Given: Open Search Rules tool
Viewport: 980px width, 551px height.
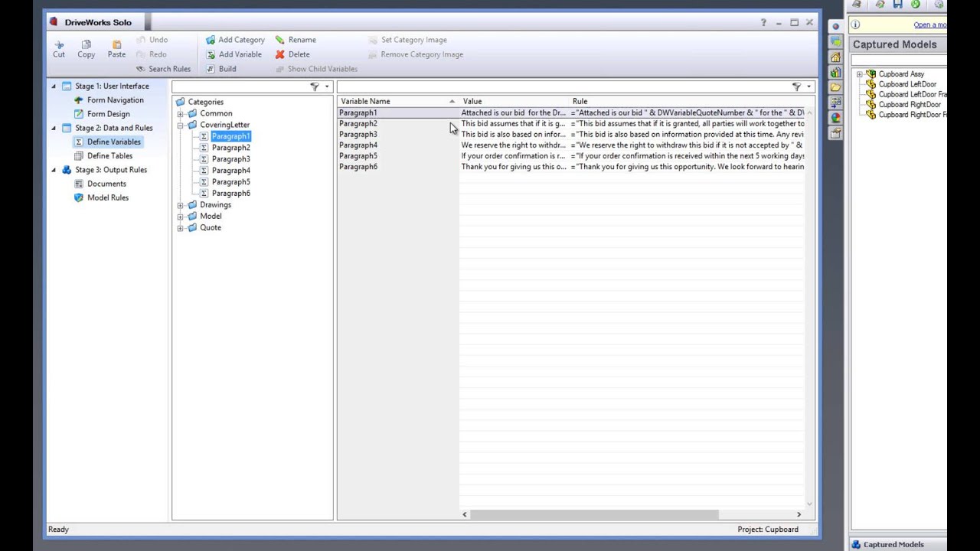Looking at the screenshot, I should click(x=163, y=69).
